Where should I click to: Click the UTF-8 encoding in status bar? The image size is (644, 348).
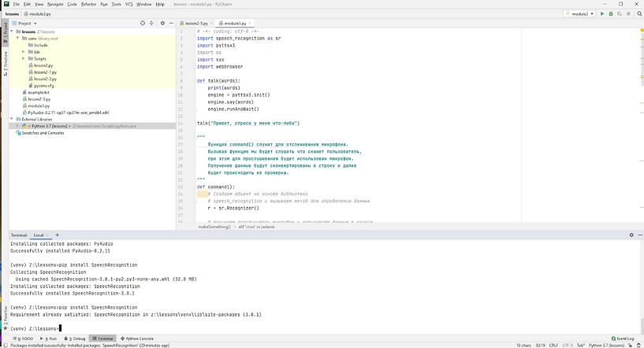point(568,346)
